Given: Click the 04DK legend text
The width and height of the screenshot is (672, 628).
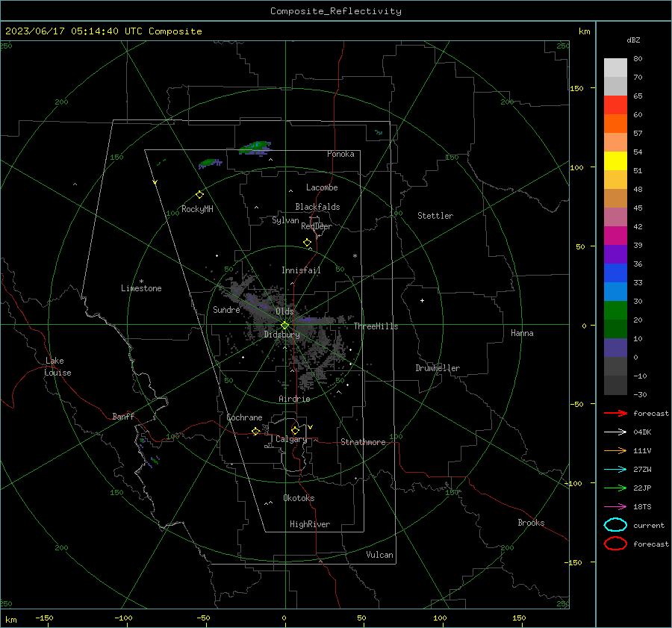Looking at the screenshot, I should click(x=642, y=432).
